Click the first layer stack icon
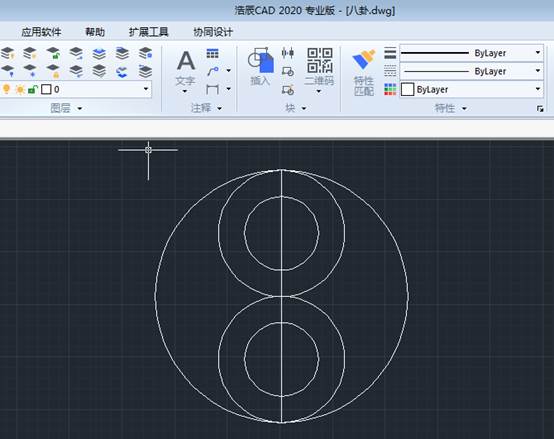Image resolution: width=554 pixels, height=439 pixels. [7, 54]
